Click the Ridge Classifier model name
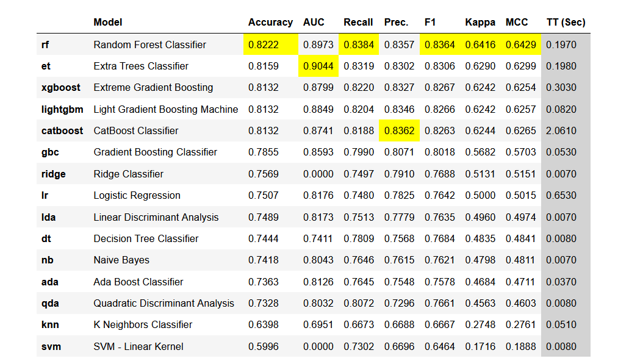The width and height of the screenshot is (629, 364). [x=129, y=174]
